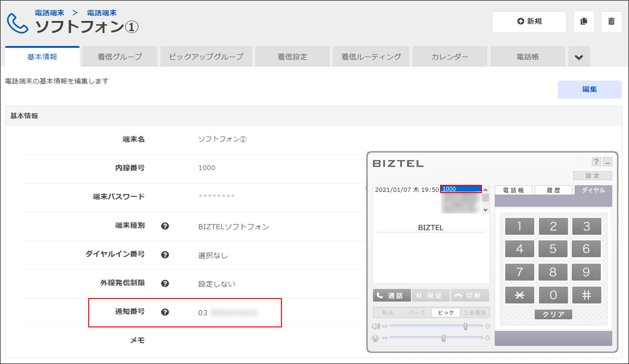Image resolution: width=629 pixels, height=364 pixels.
Task: Go to the カレンダー tab
Action: tap(450, 57)
